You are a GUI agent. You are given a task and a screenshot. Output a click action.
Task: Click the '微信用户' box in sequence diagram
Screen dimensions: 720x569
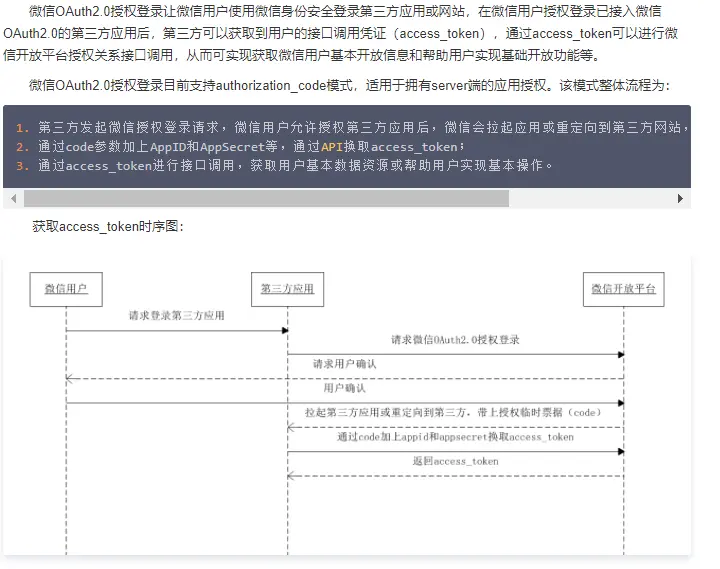[x=66, y=289]
